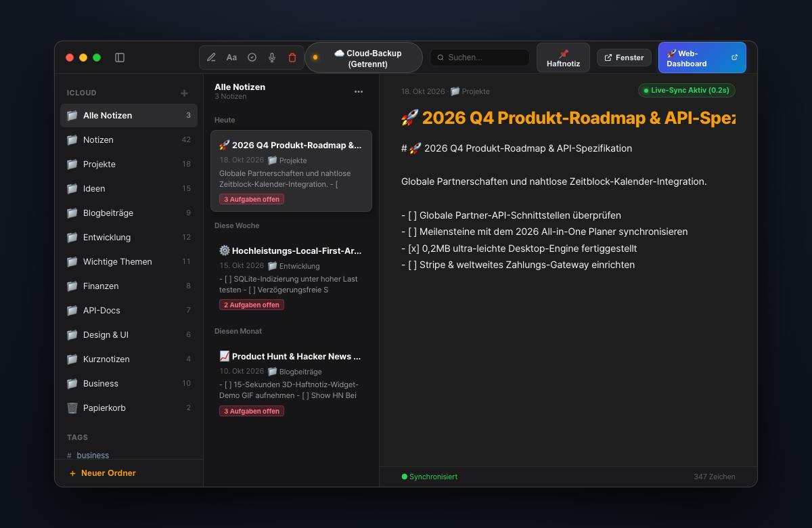The width and height of the screenshot is (812, 528).
Task: Launch the Web-Dashboard button
Action: [702, 58]
